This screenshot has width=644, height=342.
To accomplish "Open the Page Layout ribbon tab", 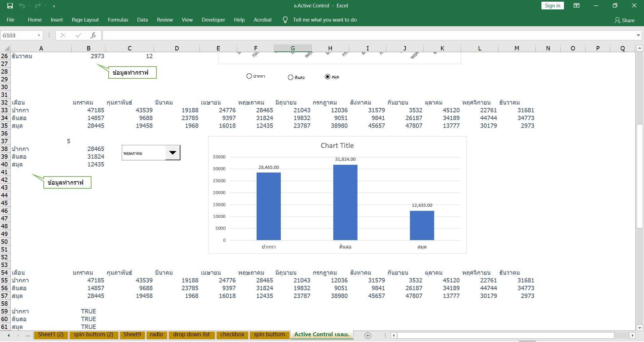I will tap(85, 20).
